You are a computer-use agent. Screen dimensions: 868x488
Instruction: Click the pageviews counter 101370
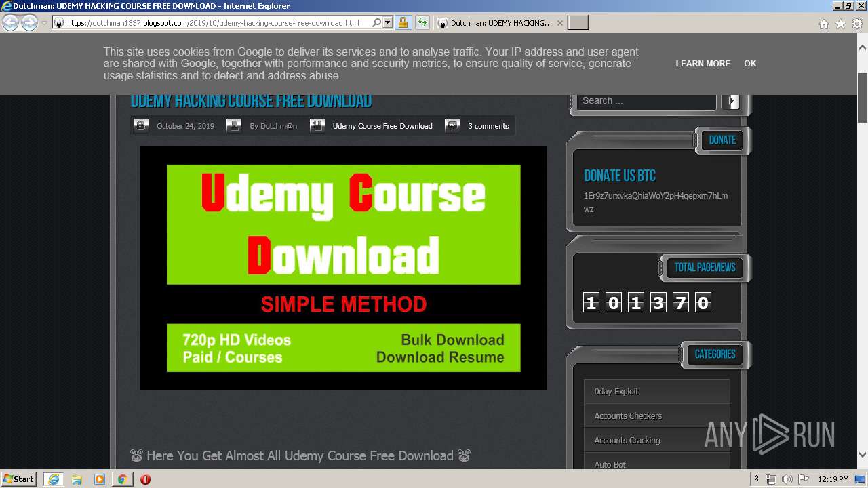(646, 302)
